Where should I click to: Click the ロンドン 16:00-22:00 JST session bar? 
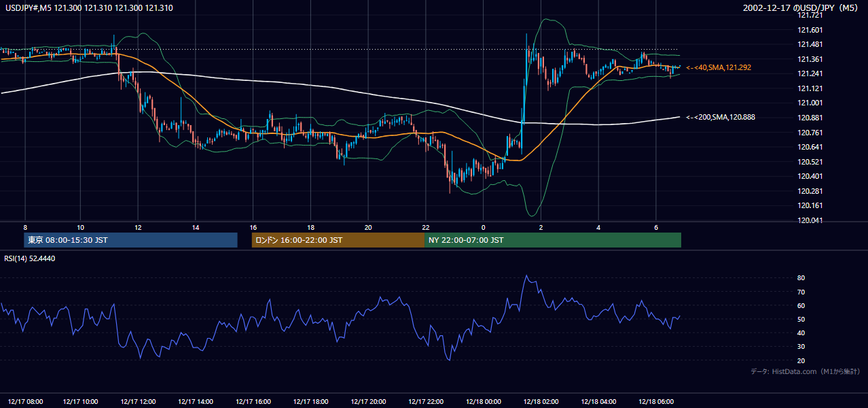(x=338, y=240)
